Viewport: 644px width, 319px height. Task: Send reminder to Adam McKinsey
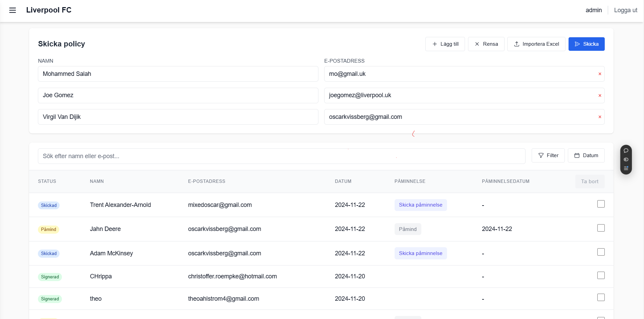point(421,253)
